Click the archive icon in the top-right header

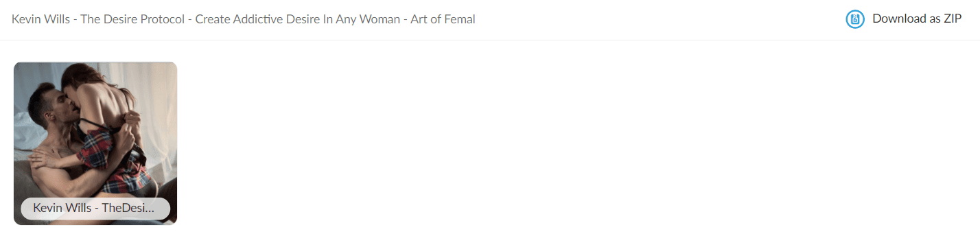(x=854, y=19)
